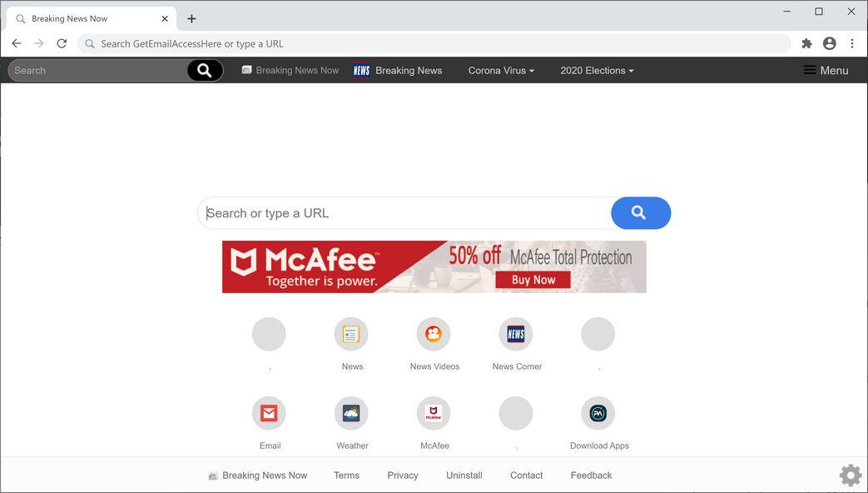Click the Buy Now McAfee button

click(x=532, y=280)
